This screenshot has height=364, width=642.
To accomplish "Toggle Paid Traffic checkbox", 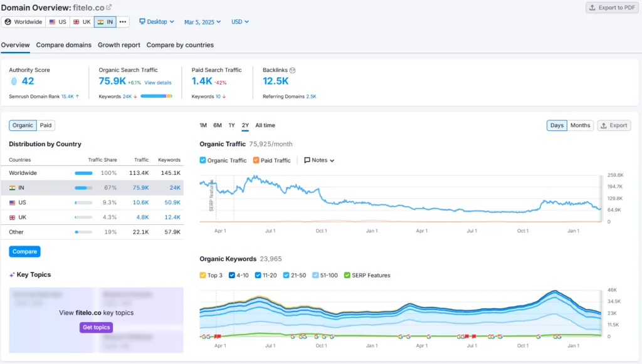I will point(256,160).
